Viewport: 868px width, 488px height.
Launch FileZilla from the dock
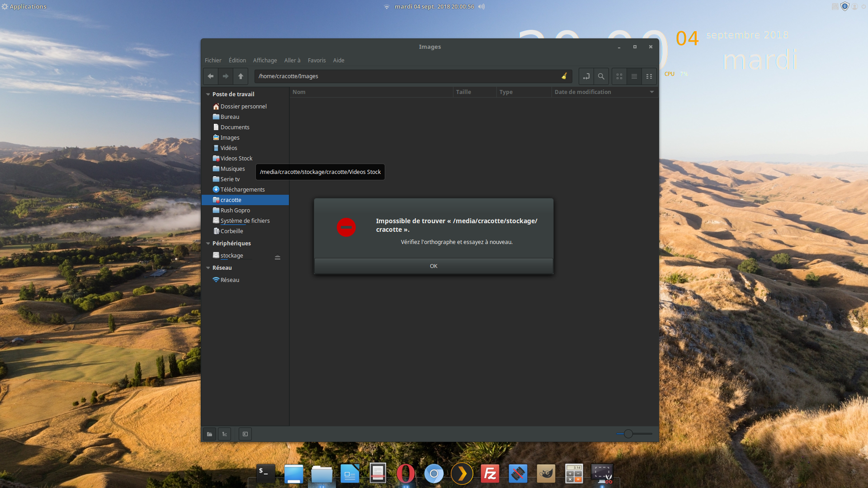pyautogui.click(x=490, y=474)
